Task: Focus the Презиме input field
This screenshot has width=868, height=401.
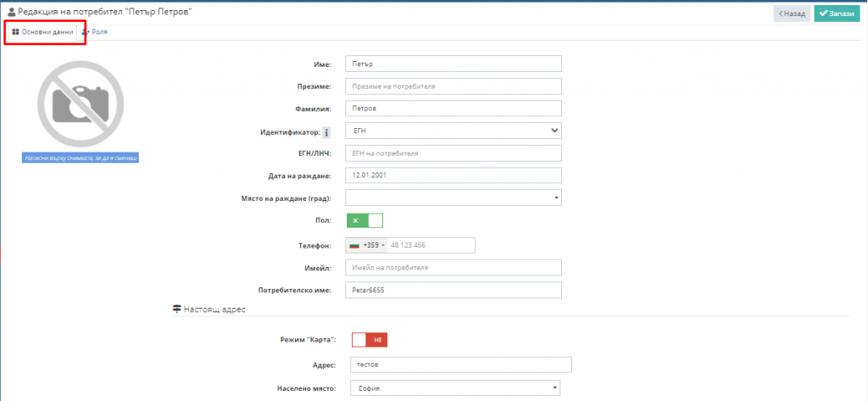Action: (x=453, y=86)
